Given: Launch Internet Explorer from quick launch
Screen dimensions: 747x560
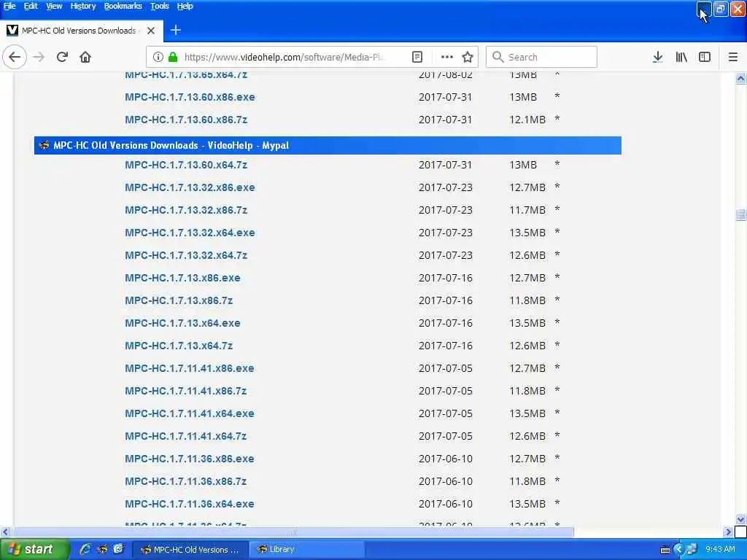Looking at the screenshot, I should click(x=85, y=549).
